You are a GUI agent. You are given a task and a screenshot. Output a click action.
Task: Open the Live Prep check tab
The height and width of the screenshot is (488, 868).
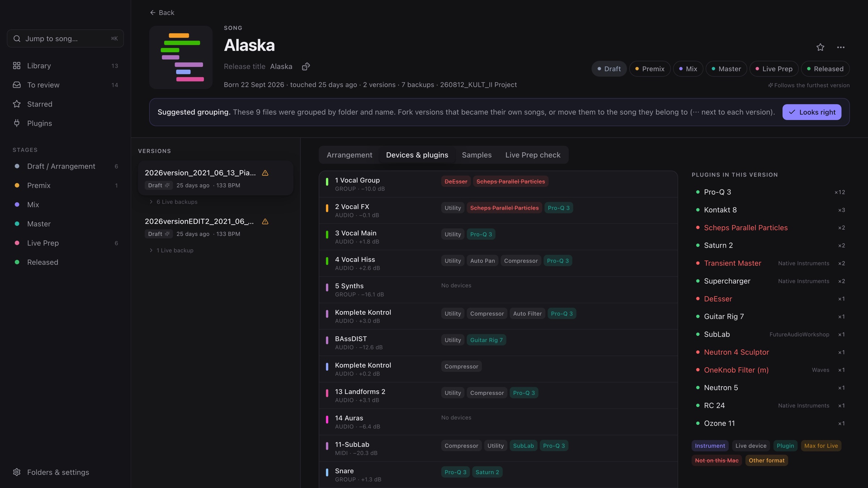point(533,155)
